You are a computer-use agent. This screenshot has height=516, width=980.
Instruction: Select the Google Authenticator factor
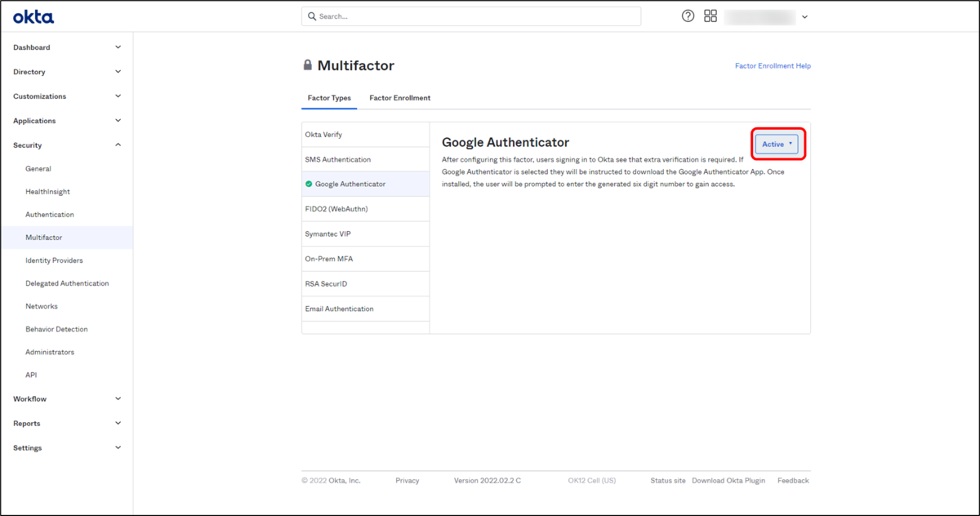click(x=366, y=185)
